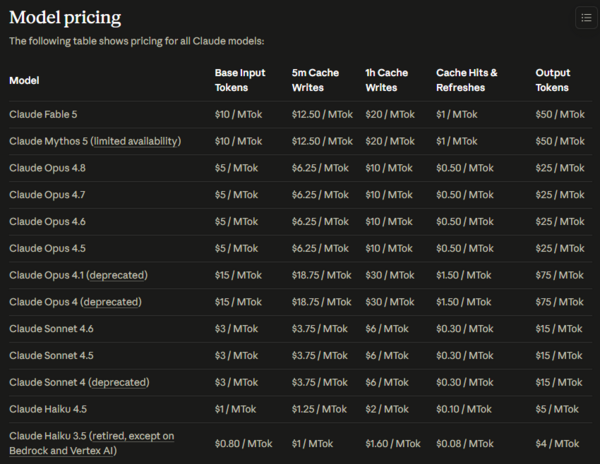Viewport: 600px width, 464px height.
Task: Select the 'Claude Haiku 4.5' row name
Action: click(48, 409)
